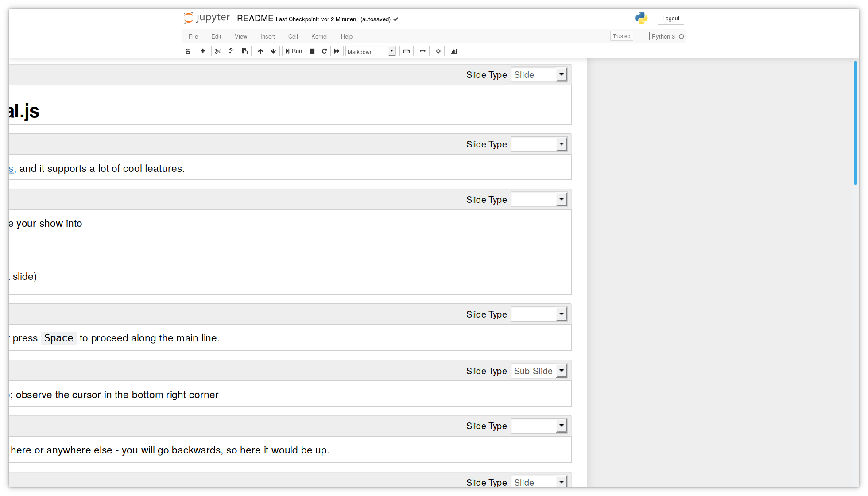Click the Python 3 kernel name
This screenshot has height=496, width=868.
point(663,37)
